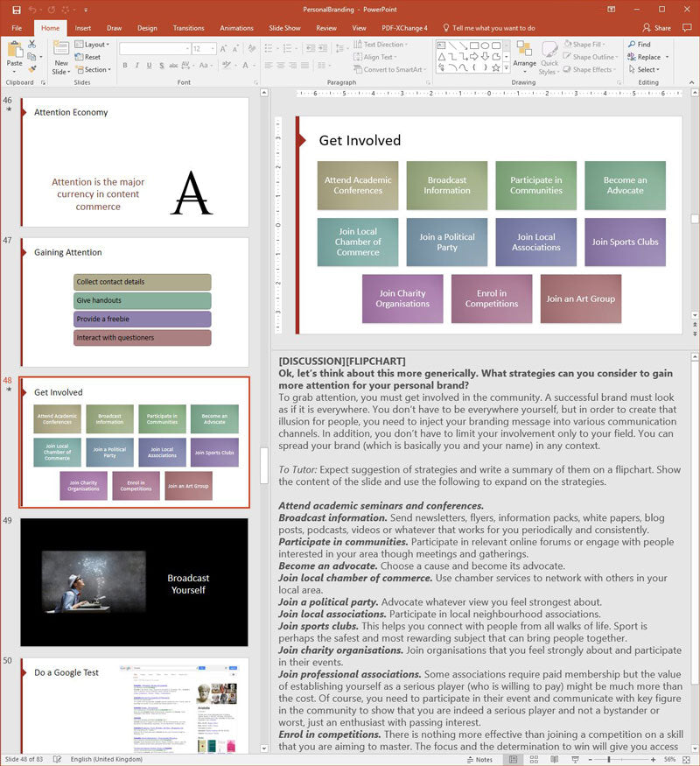Open the Text Direction dropdown

pos(381,45)
